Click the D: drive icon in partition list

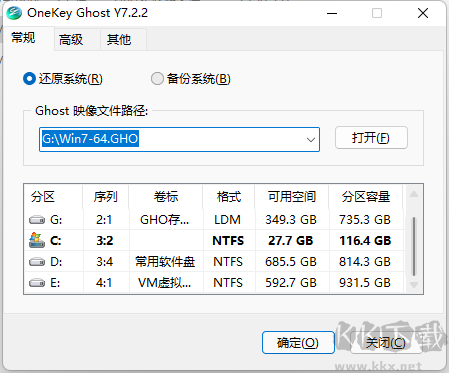coord(37,262)
